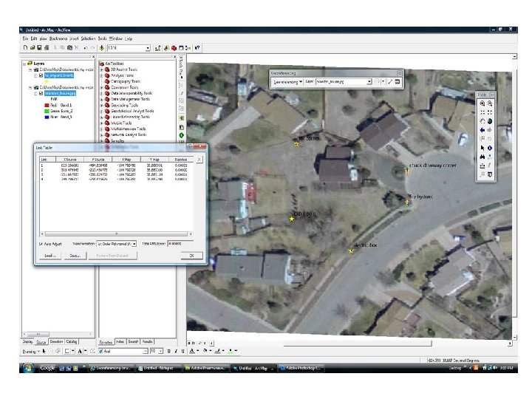Click the Link Table horizontal scrollbar
The image size is (532, 399).
coord(117,233)
